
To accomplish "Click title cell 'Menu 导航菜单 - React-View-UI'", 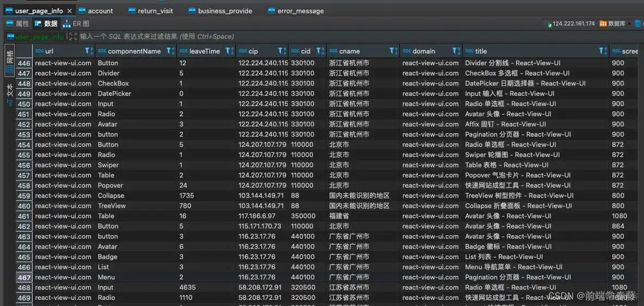I will tap(536, 267).
